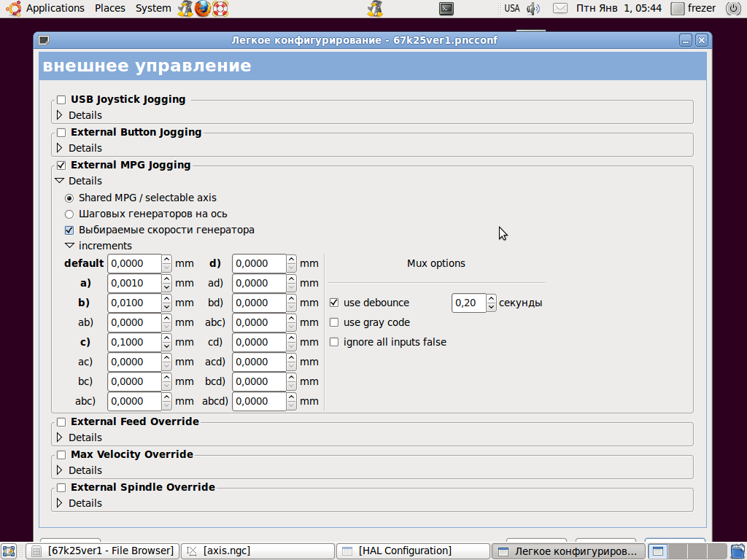Increase the abcd) increment value
The height and width of the screenshot is (560, 747).
291,397
